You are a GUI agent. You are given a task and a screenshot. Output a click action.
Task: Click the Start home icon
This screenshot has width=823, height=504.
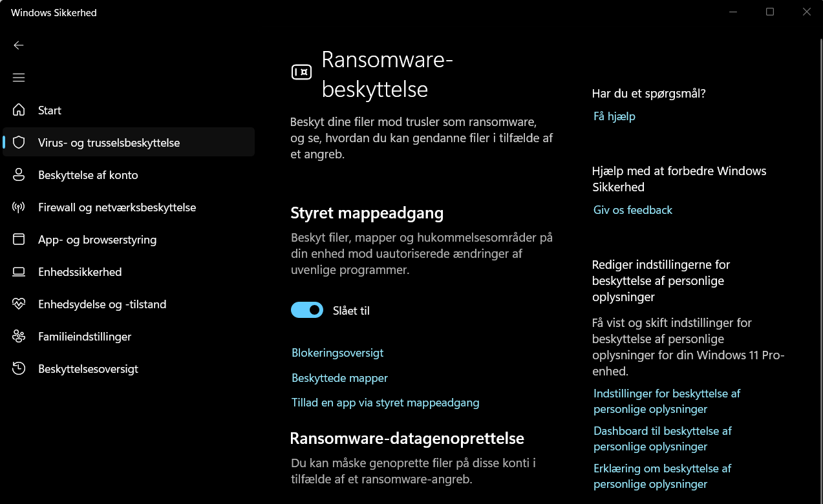point(19,110)
